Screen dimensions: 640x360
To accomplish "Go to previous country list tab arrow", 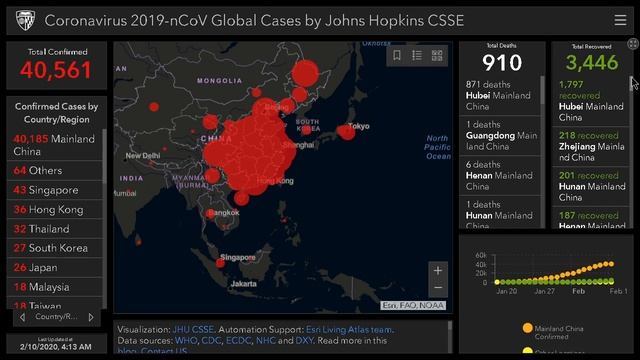I will pyautogui.click(x=23, y=317).
